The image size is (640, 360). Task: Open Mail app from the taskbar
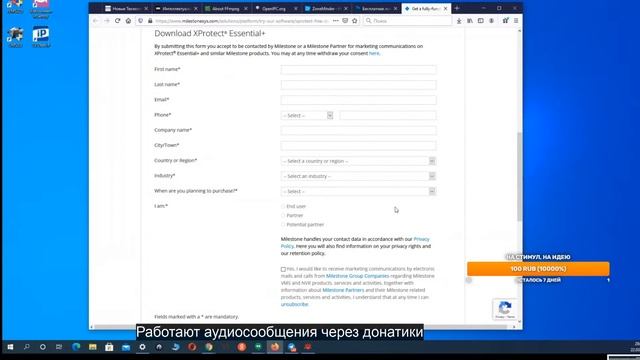tap(126, 347)
